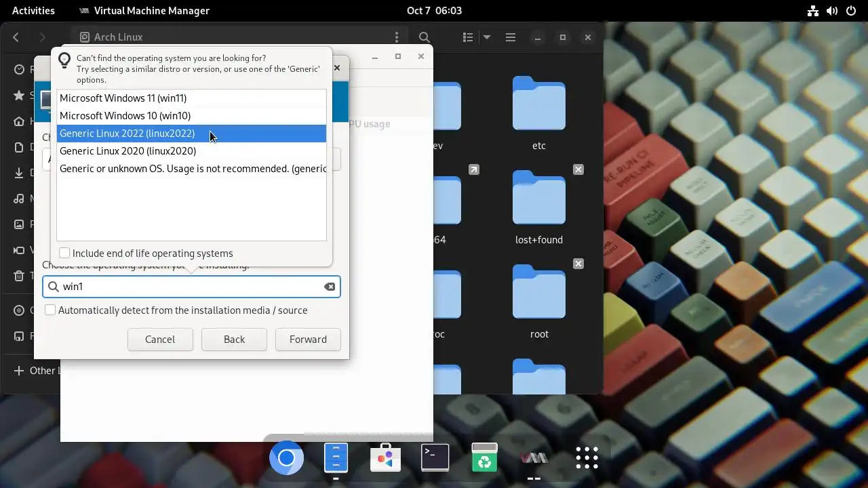868x488 pixels.
Task: Click Other Locations in Files sidebar
Action: pos(37,371)
